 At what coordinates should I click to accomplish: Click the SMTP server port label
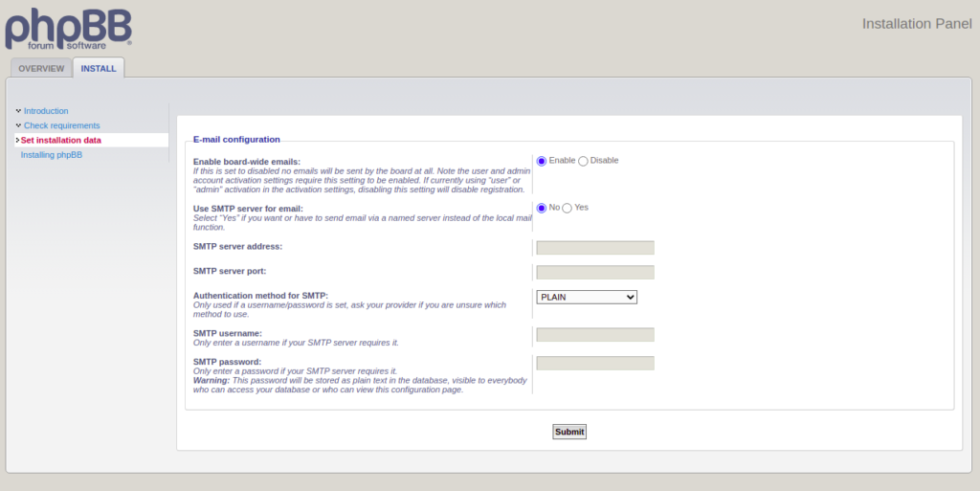pos(230,271)
